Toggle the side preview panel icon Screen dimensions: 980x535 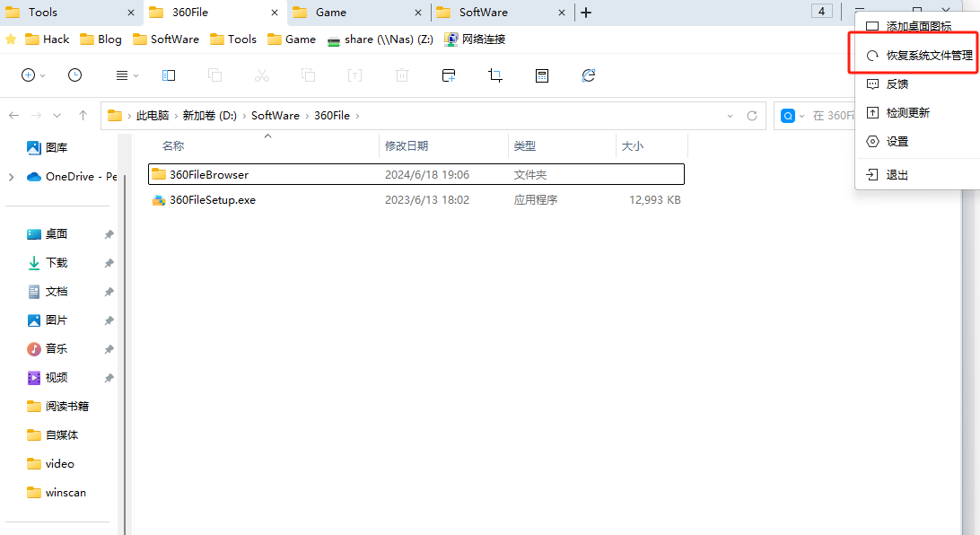[168, 75]
